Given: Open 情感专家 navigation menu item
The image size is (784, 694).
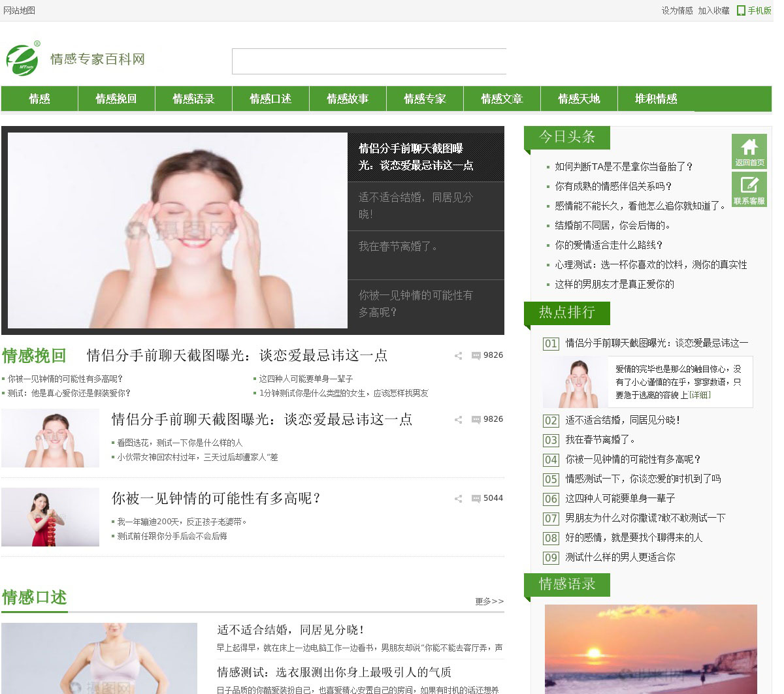Looking at the screenshot, I should 425,99.
